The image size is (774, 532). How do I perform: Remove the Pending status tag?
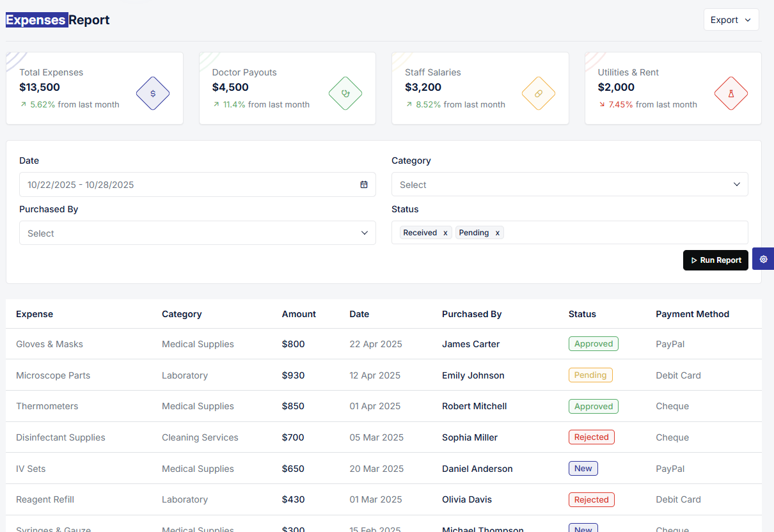pos(497,233)
